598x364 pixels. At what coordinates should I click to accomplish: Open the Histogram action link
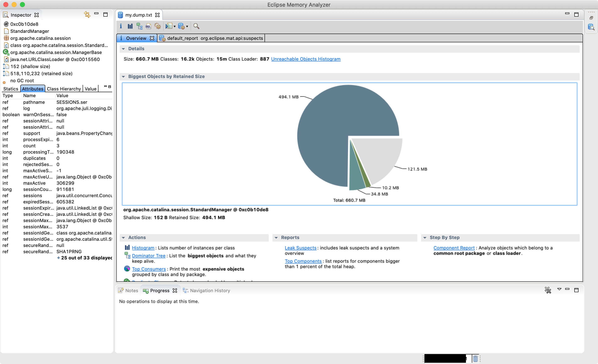[x=143, y=248]
